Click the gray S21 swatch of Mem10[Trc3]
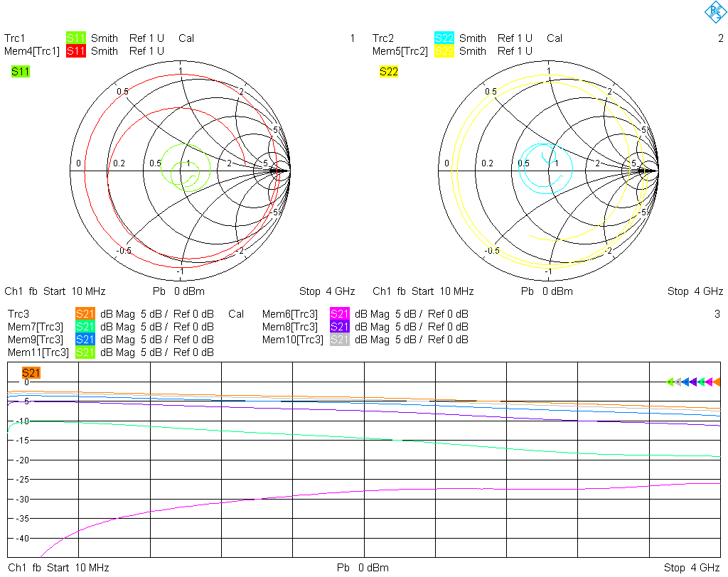This screenshot has height=577, width=728. click(339, 340)
